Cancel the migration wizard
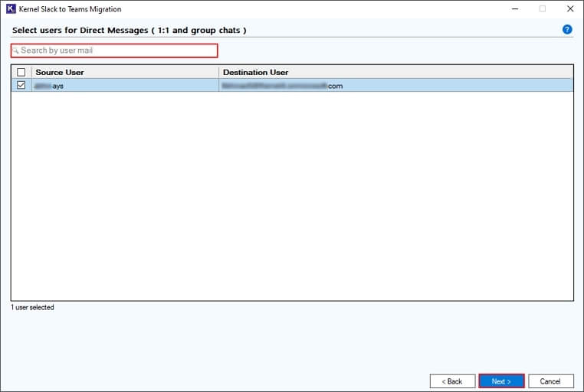This screenshot has height=392, width=584. pyautogui.click(x=550, y=381)
